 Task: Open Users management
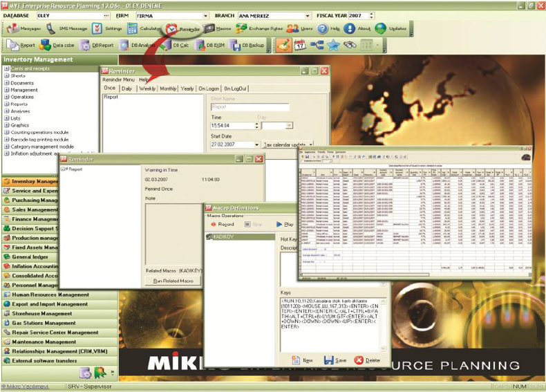[x=299, y=28]
